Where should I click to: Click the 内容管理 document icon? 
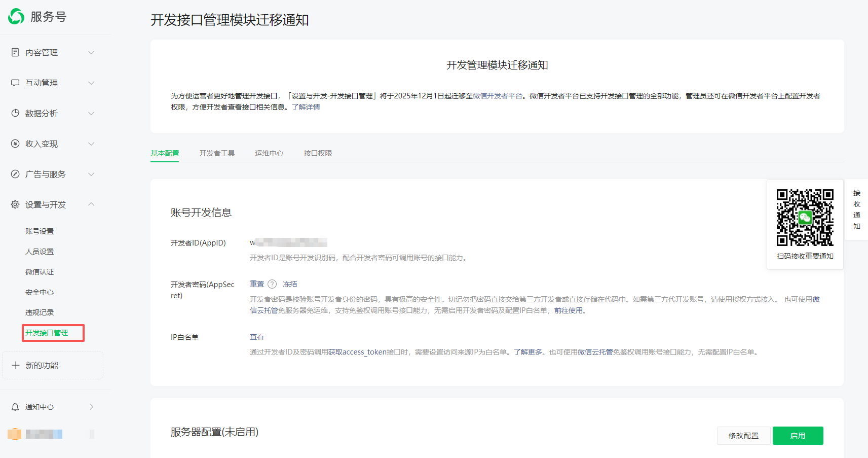coord(15,52)
